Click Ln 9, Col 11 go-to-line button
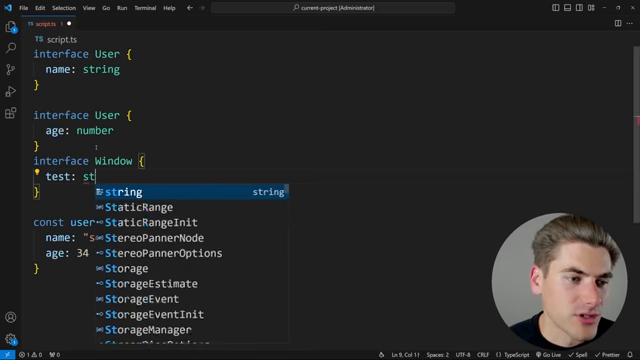This screenshot has height=360, width=640. click(x=405, y=355)
